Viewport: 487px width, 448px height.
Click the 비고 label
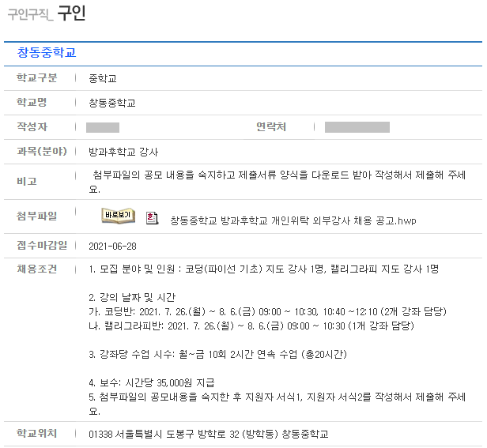[27, 181]
